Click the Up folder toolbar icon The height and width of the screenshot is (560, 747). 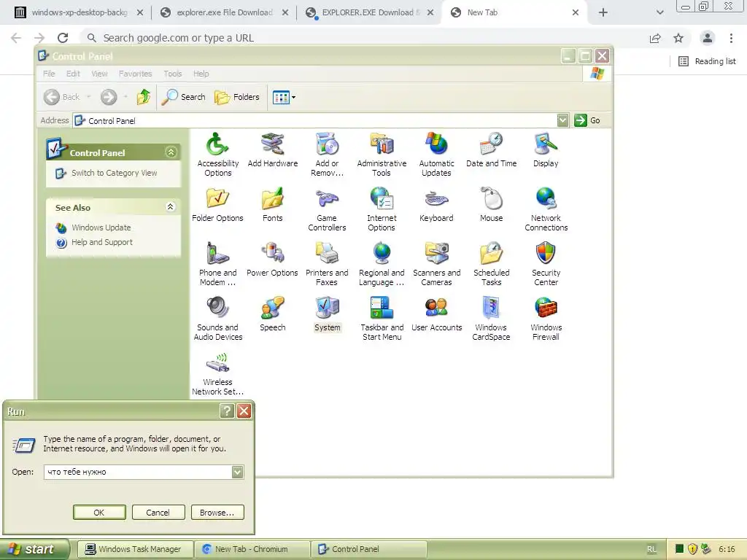pos(144,97)
